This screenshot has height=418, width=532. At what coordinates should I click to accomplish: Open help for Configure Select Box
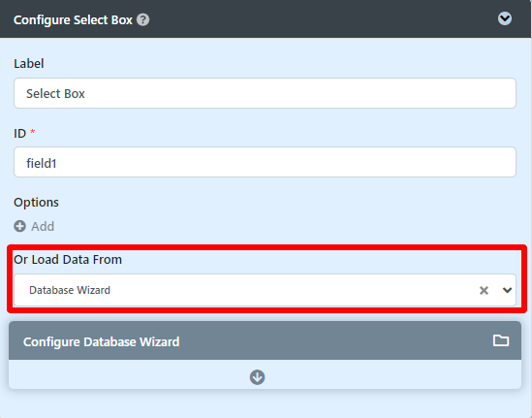pyautogui.click(x=142, y=19)
